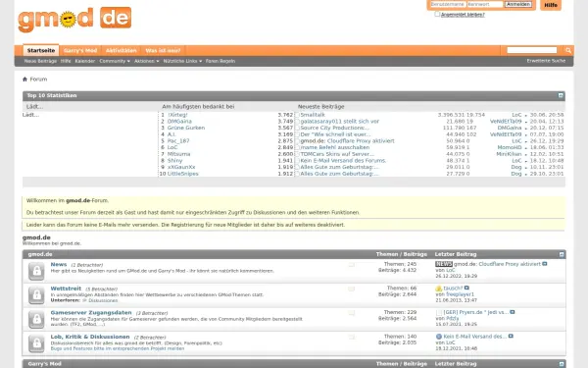
Task: Click the Benutzername input field
Action: pyautogui.click(x=448, y=4)
